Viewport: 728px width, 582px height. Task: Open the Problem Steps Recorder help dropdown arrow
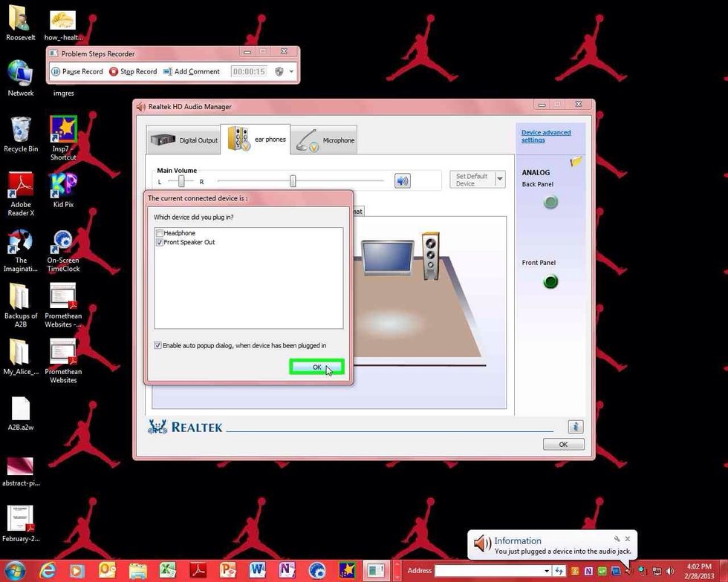[x=291, y=71]
